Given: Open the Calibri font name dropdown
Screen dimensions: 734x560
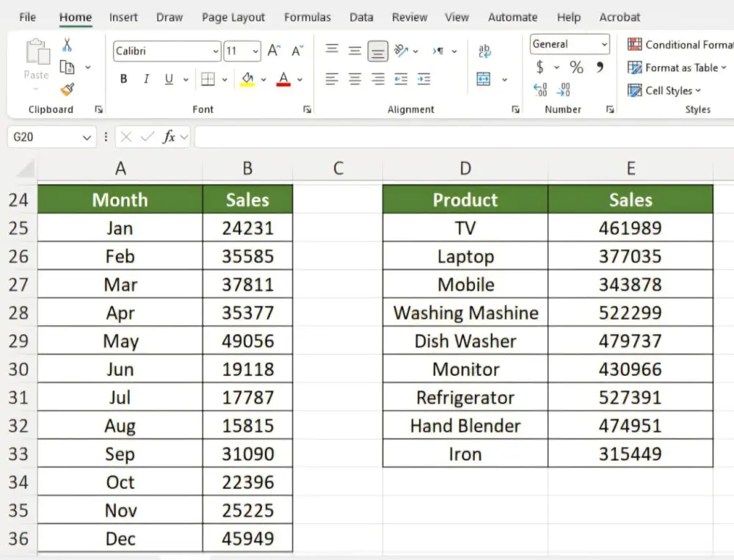Looking at the screenshot, I should [215, 51].
